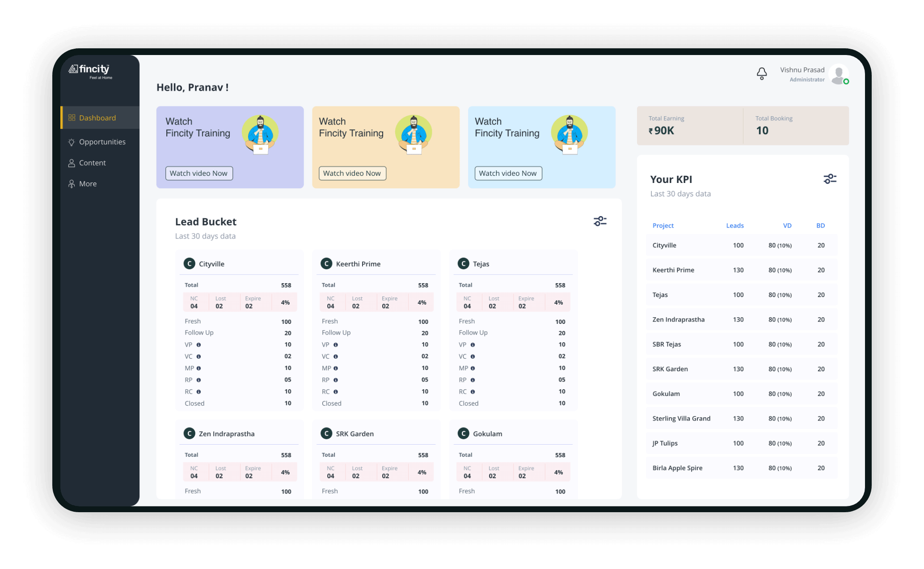Click the Your KPI heading
This screenshot has width=924, height=569.
click(671, 179)
